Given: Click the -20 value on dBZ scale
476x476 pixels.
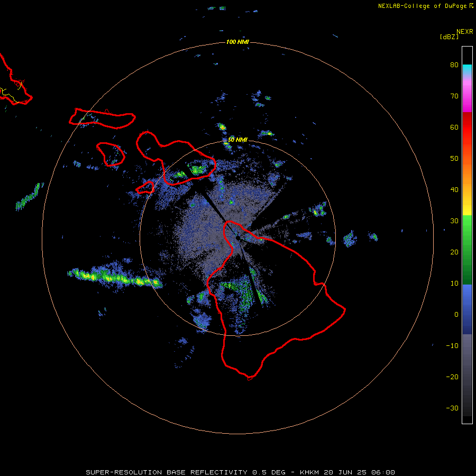Looking at the screenshot, I should coord(452,377).
